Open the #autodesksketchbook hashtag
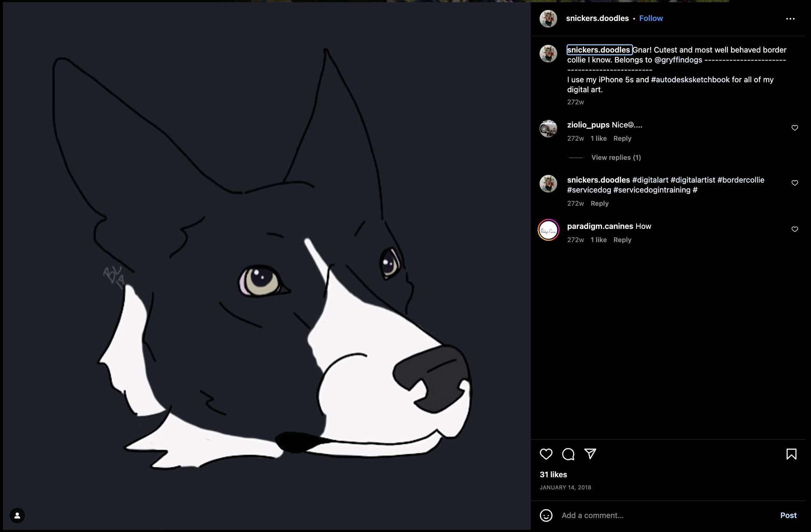 [690, 80]
